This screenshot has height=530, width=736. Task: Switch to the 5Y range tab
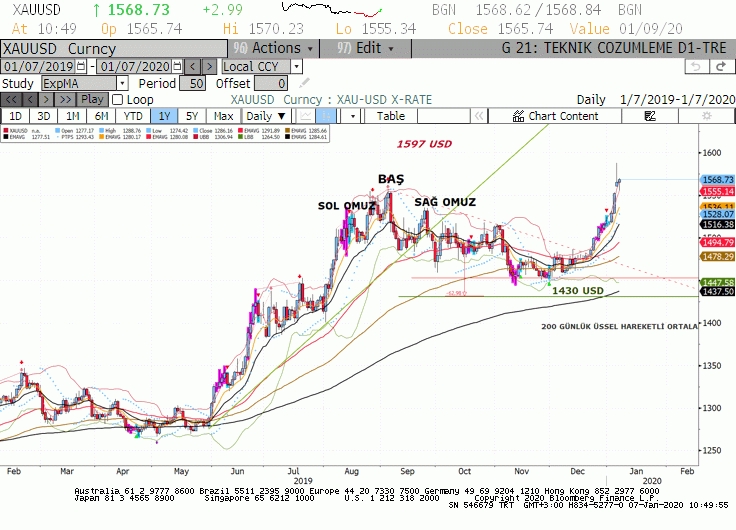192,116
